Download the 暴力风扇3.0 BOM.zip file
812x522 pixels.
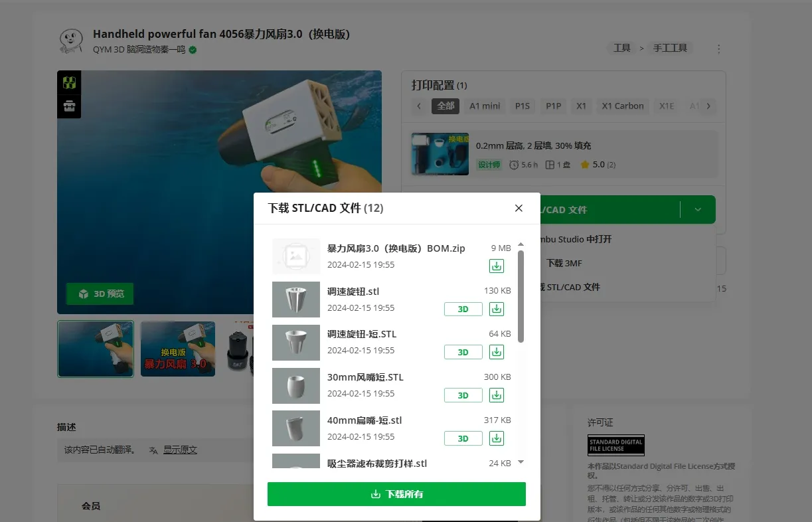497,266
